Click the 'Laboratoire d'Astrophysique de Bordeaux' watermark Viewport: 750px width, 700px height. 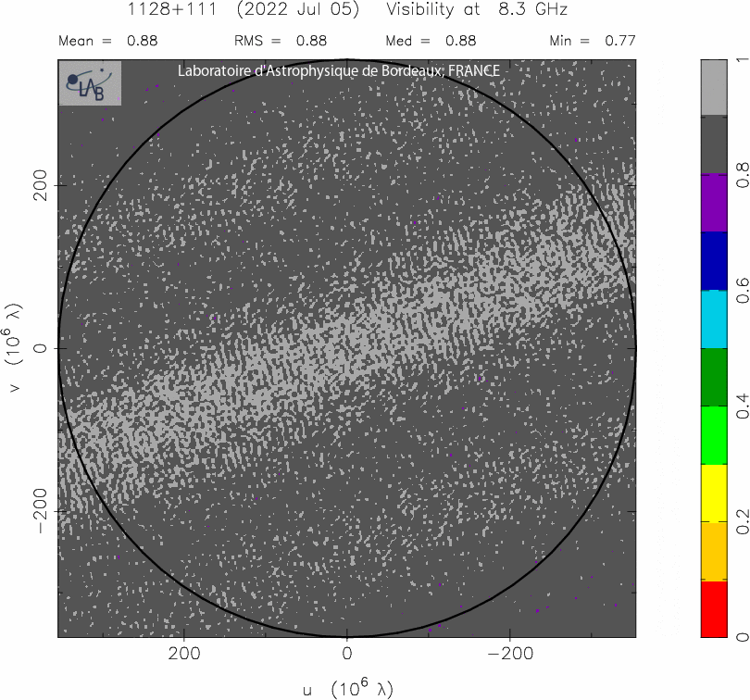(340, 71)
